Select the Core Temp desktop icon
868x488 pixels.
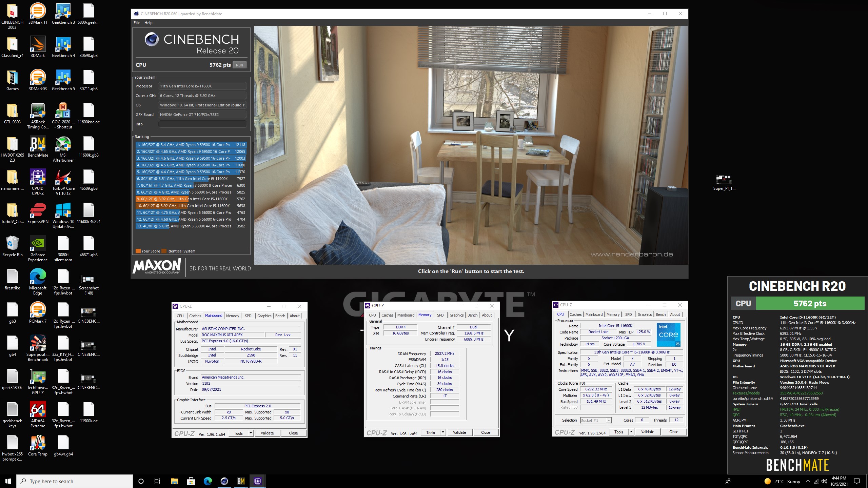pyautogui.click(x=38, y=445)
